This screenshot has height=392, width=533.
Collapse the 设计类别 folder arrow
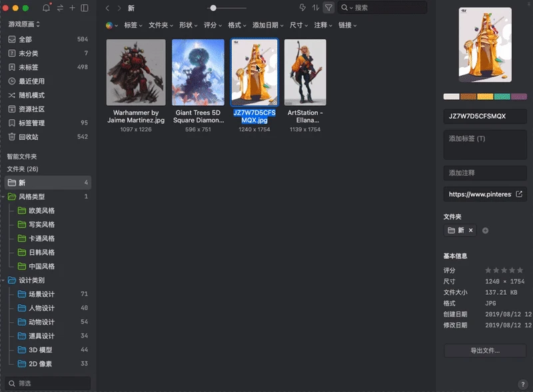[x=3, y=280]
